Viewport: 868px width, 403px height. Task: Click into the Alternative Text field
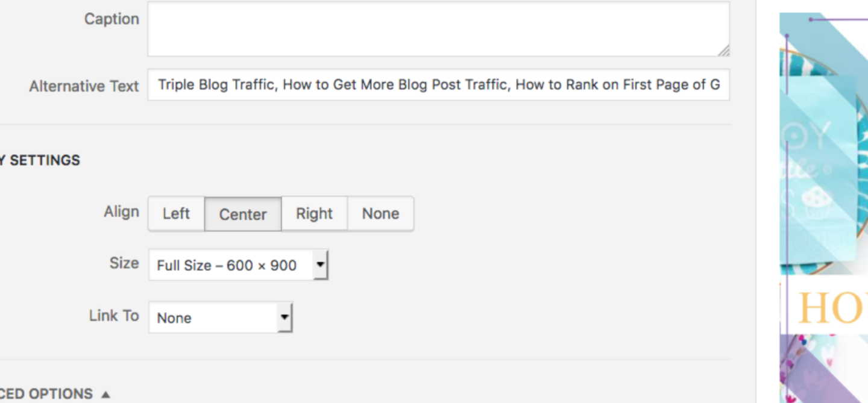click(438, 85)
